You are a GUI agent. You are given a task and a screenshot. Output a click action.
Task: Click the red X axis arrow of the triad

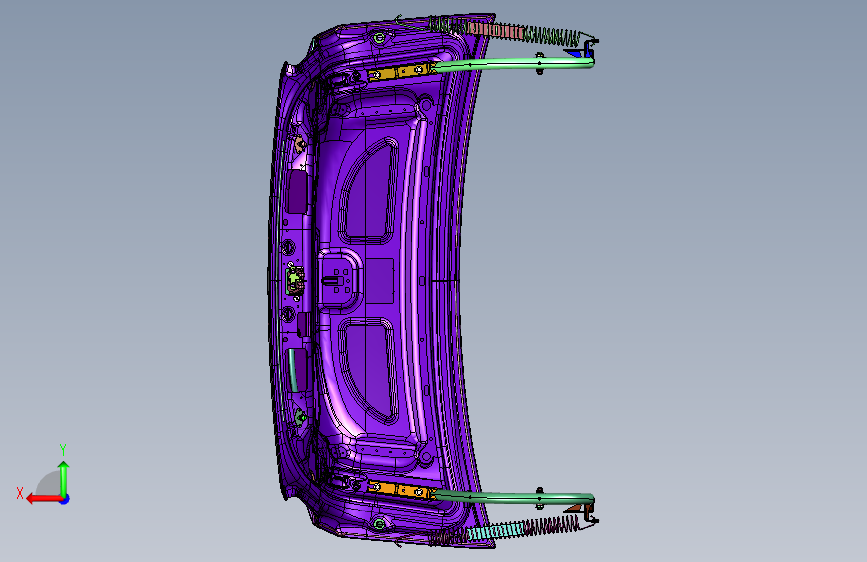(x=43, y=499)
